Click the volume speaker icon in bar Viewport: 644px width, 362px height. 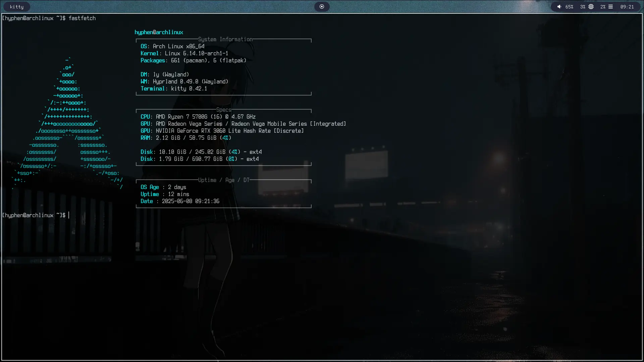coord(559,7)
